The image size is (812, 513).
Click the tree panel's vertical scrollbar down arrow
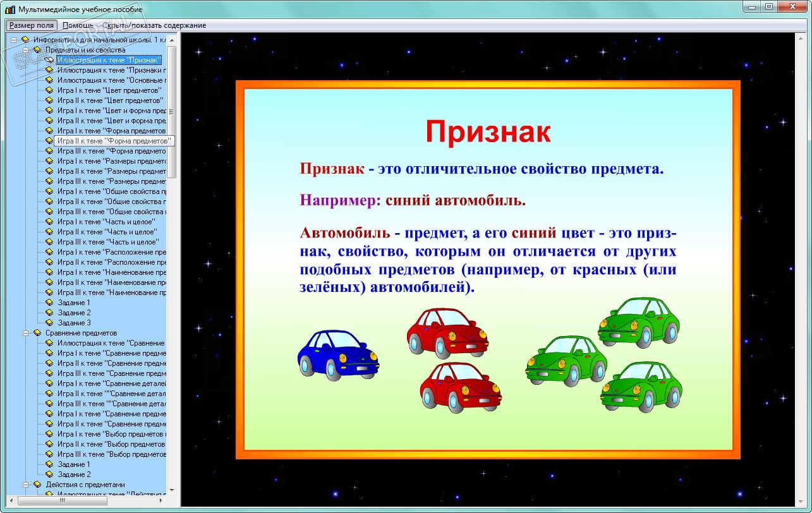[172, 490]
